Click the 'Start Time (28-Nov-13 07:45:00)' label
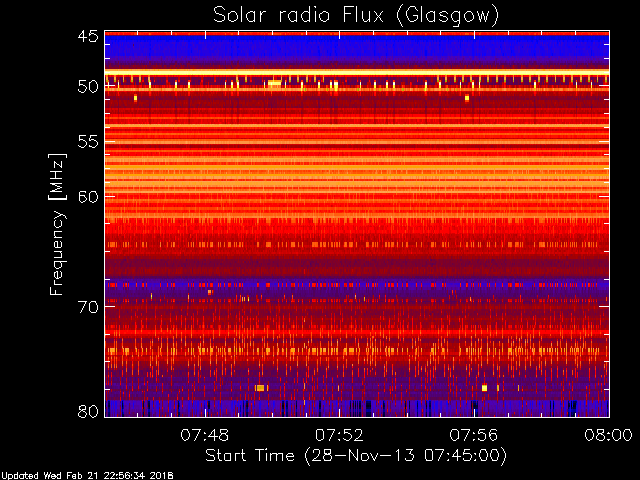 coord(356,456)
